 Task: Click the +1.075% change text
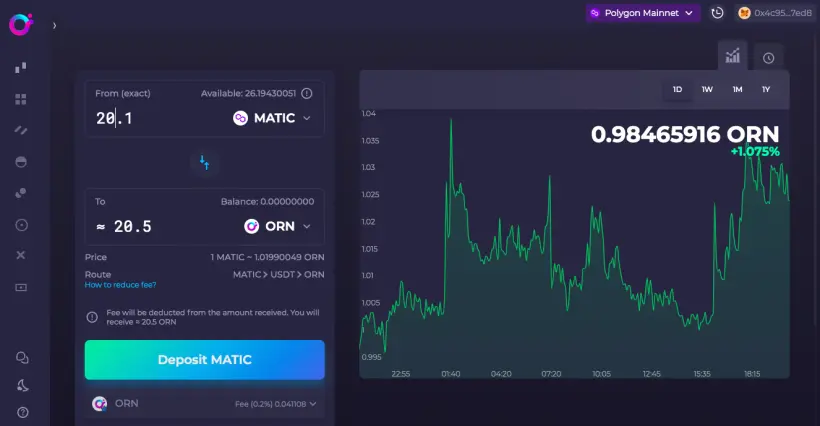click(755, 152)
